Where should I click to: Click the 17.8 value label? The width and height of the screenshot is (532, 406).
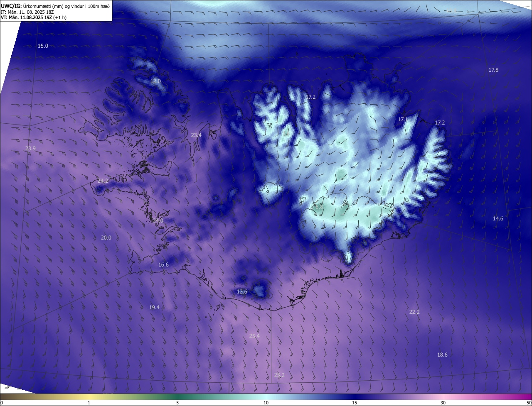(x=493, y=70)
